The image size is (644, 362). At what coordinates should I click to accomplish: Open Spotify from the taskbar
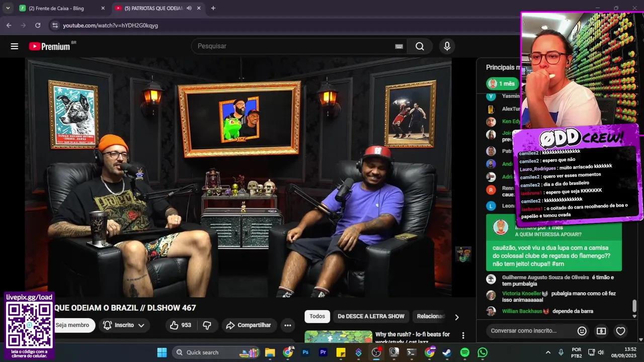pyautogui.click(x=465, y=352)
